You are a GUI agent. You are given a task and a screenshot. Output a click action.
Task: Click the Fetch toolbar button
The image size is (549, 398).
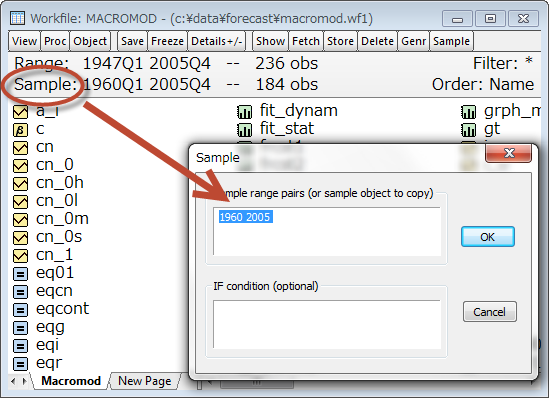(x=306, y=41)
